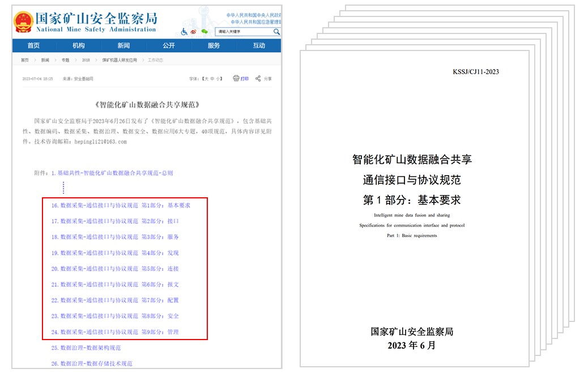Open the 首页 navigation menu item
588x390 pixels.
(x=34, y=46)
